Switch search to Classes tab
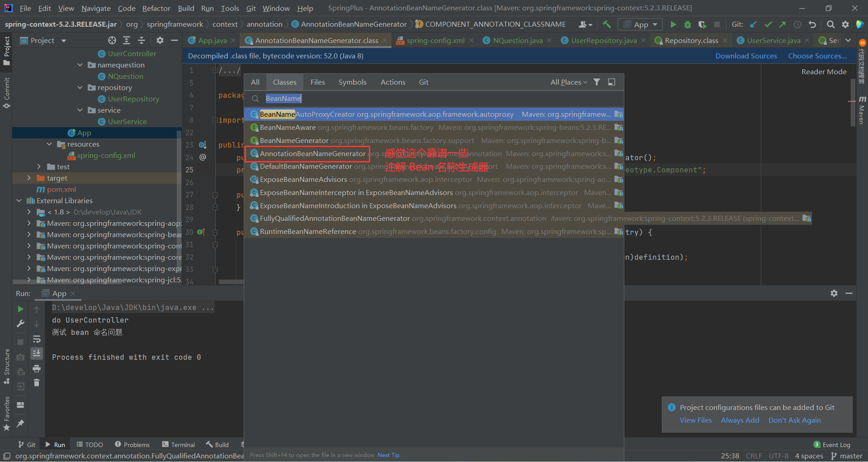Screen dimensions: 868x462 (284, 82)
